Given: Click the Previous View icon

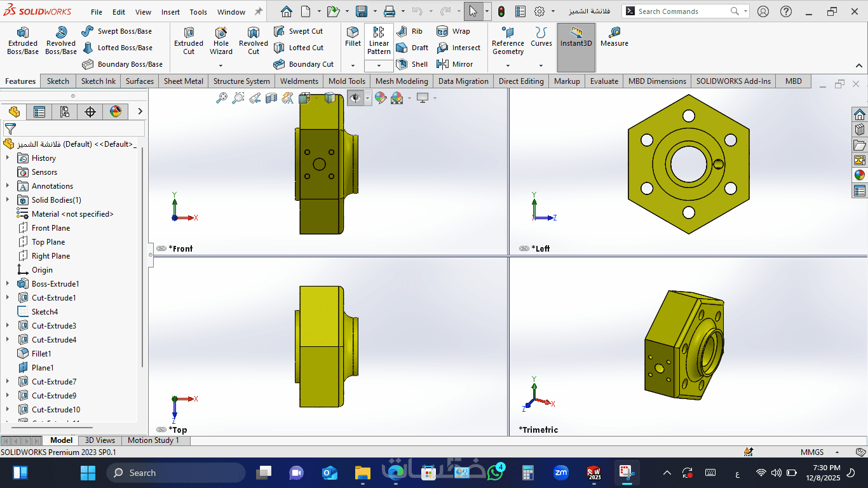Looking at the screenshot, I should (x=255, y=98).
